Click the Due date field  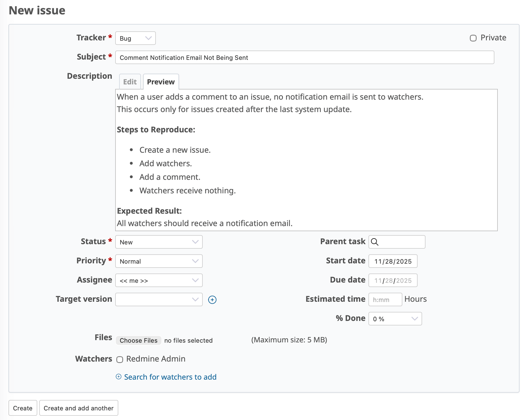coord(393,280)
